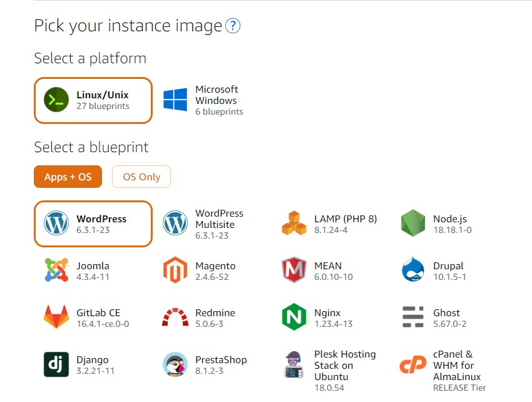This screenshot has height=402, width=532.
Task: Click the WordPress Multisite blueprint name
Action: pos(219,219)
